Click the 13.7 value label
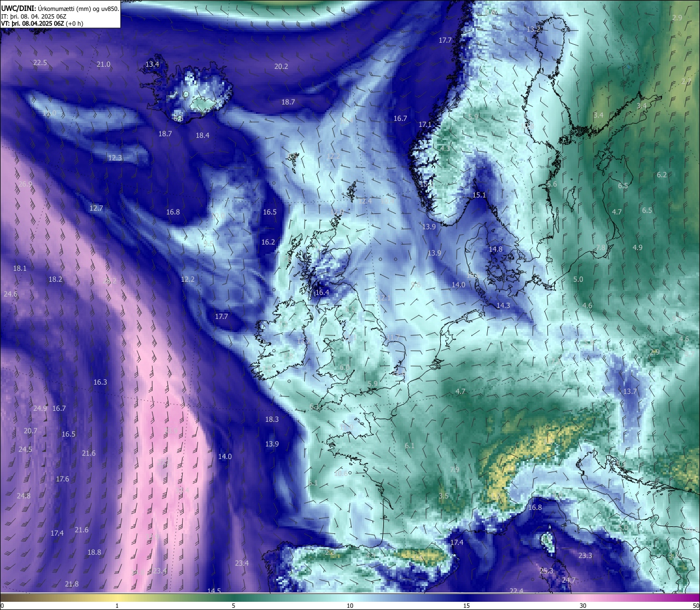Screen dimensions: 700x610 (630, 392)
